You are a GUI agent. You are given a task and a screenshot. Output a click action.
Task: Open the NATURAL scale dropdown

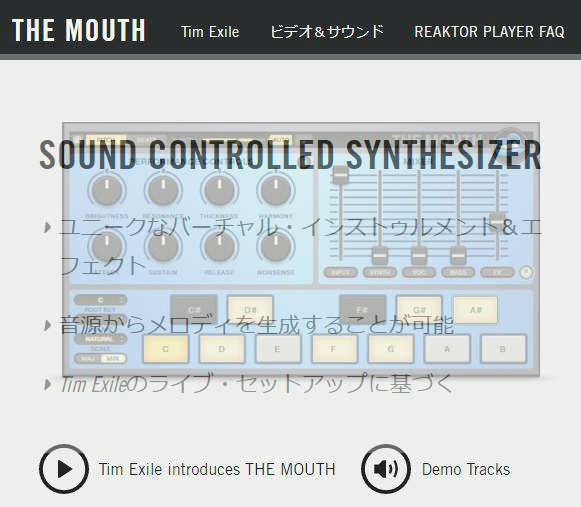100,339
